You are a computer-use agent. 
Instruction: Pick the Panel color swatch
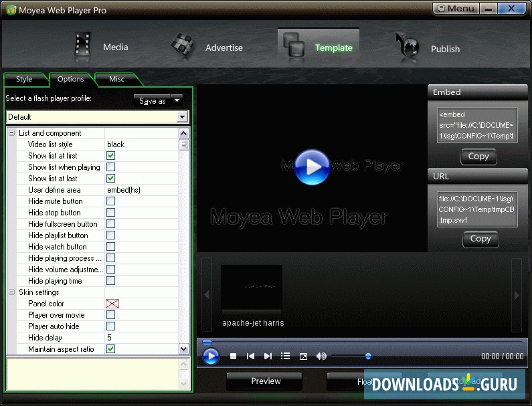point(112,304)
